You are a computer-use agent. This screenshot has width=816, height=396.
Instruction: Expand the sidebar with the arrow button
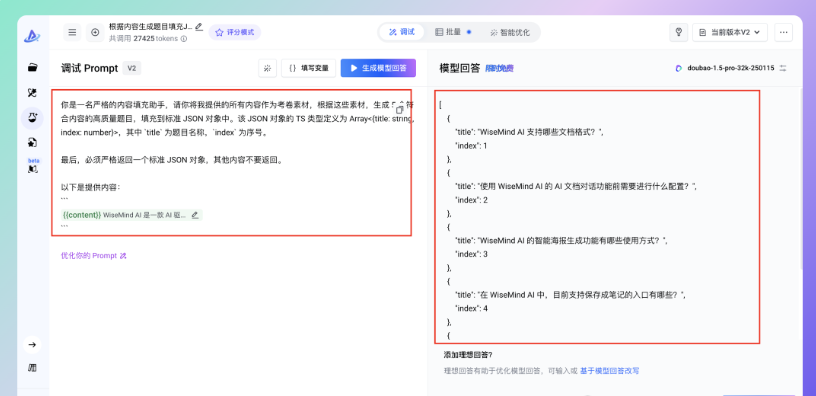click(32, 344)
